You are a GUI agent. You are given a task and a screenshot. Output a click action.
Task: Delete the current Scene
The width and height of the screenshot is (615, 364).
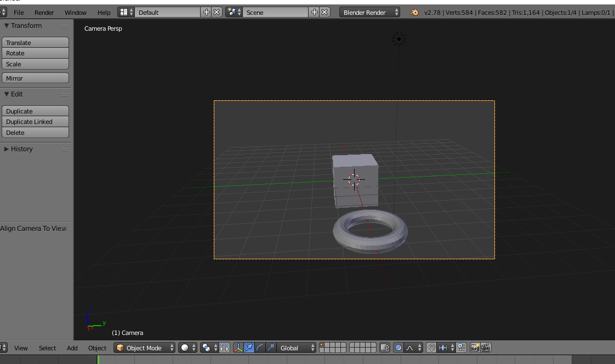pos(324,12)
